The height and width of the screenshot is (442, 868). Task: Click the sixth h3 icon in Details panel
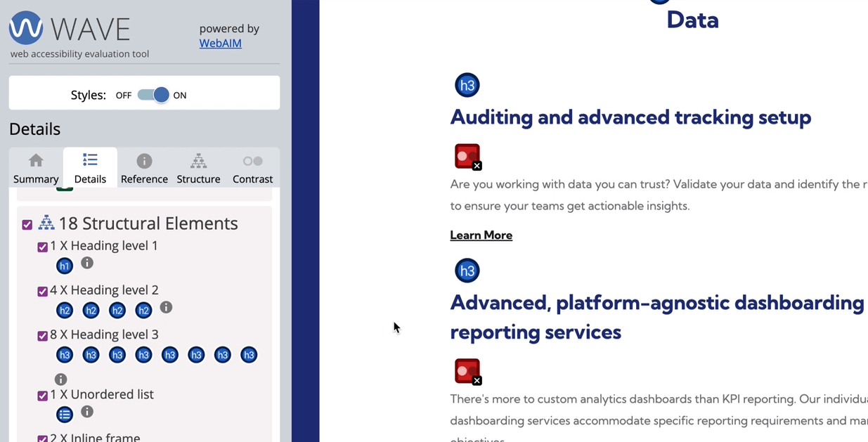(196, 355)
